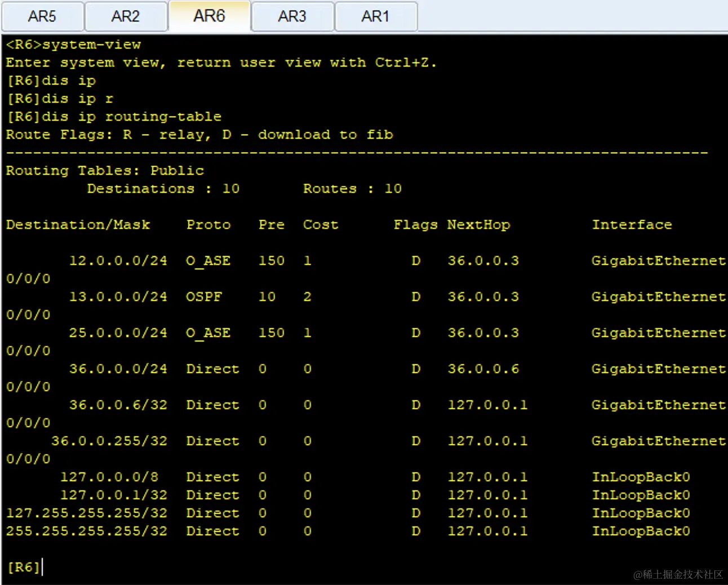
Task: Select destination 36.0.0.6/32
Action: 118,405
